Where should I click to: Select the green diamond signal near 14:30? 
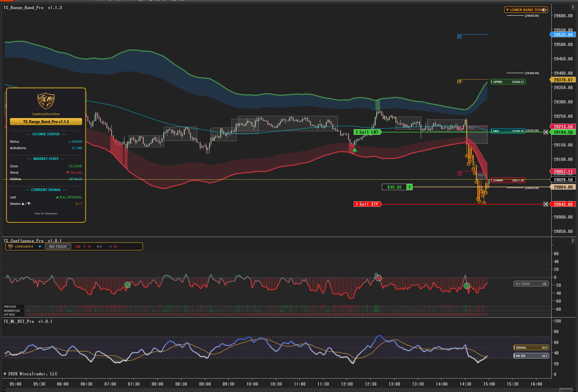[467, 286]
